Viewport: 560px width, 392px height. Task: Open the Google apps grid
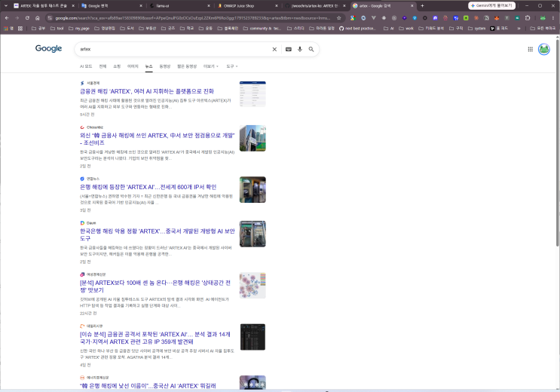531,49
